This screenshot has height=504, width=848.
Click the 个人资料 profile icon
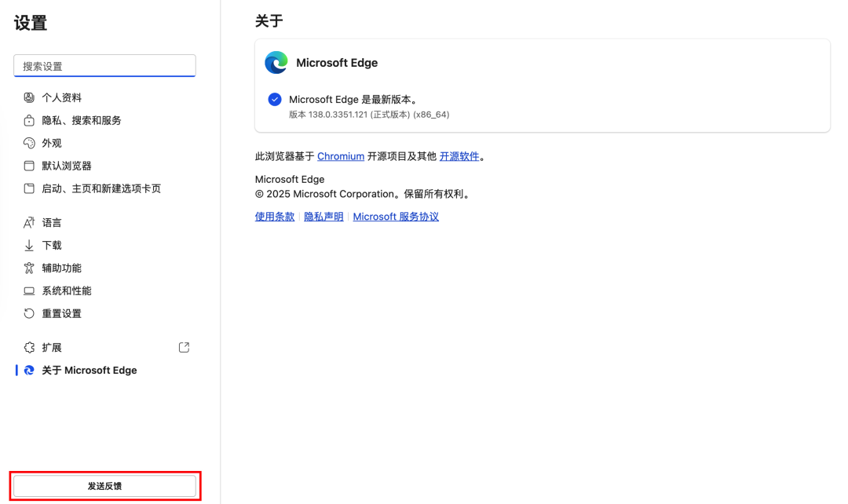(x=29, y=97)
